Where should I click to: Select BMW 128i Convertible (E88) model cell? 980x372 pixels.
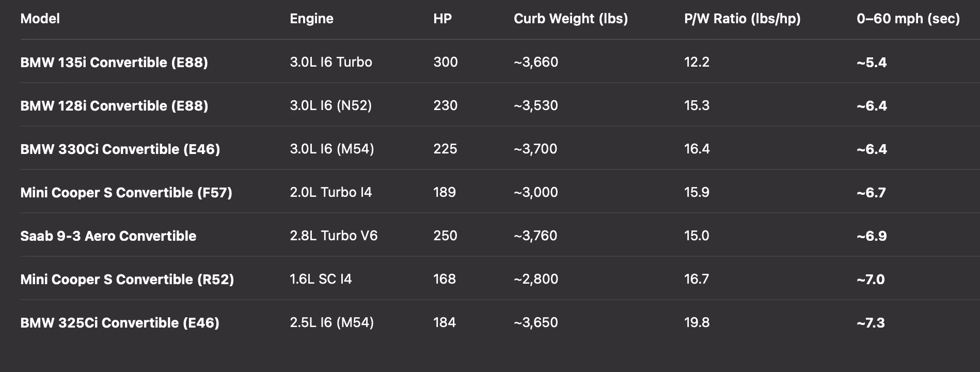click(114, 105)
